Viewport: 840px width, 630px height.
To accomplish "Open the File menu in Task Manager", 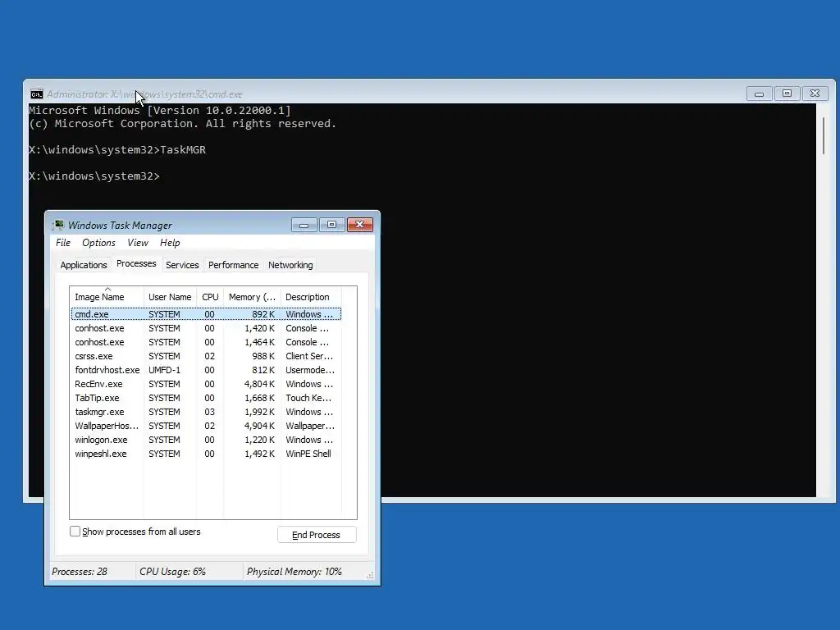I will [x=63, y=243].
